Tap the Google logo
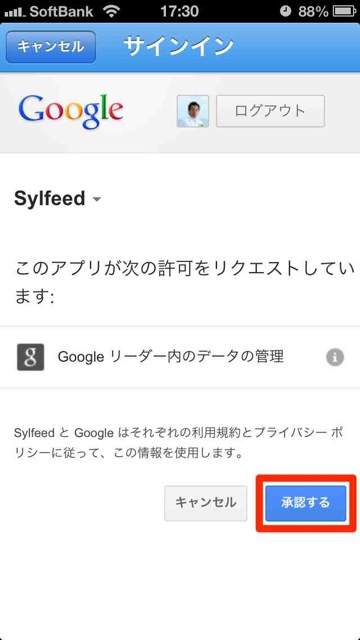 (71, 112)
